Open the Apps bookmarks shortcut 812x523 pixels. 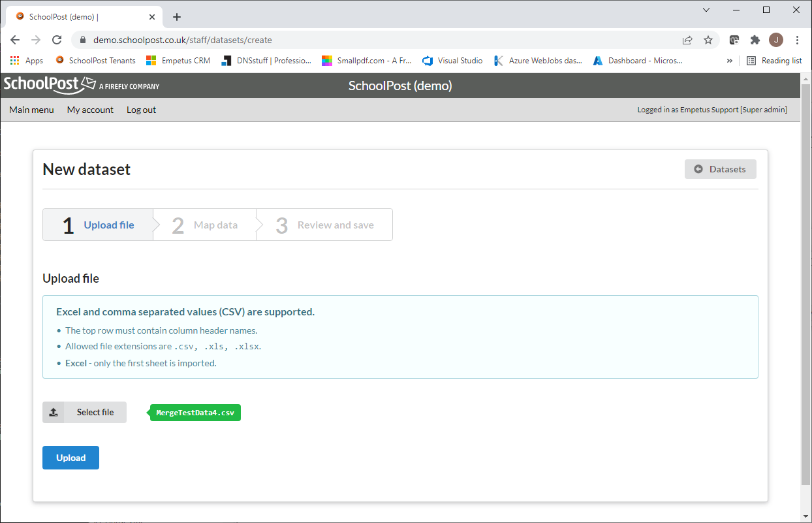[x=27, y=61]
